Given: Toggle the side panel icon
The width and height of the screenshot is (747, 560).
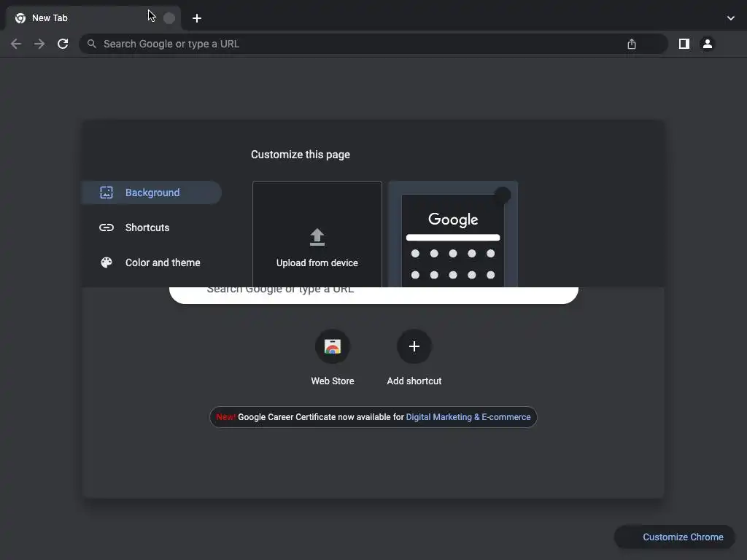Looking at the screenshot, I should (x=684, y=44).
